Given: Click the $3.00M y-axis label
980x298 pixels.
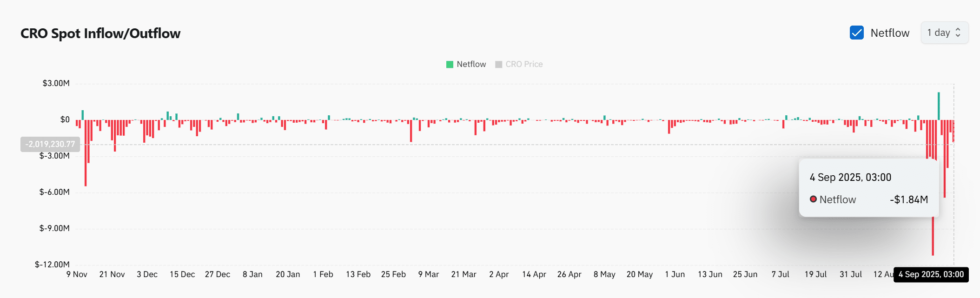Looking at the screenshot, I should pos(56,84).
